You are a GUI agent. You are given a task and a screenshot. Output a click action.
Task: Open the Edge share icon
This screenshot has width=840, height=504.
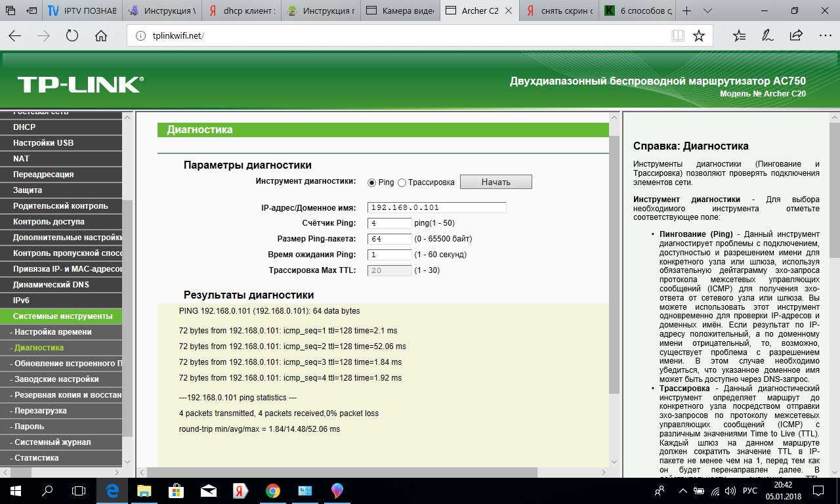click(796, 36)
